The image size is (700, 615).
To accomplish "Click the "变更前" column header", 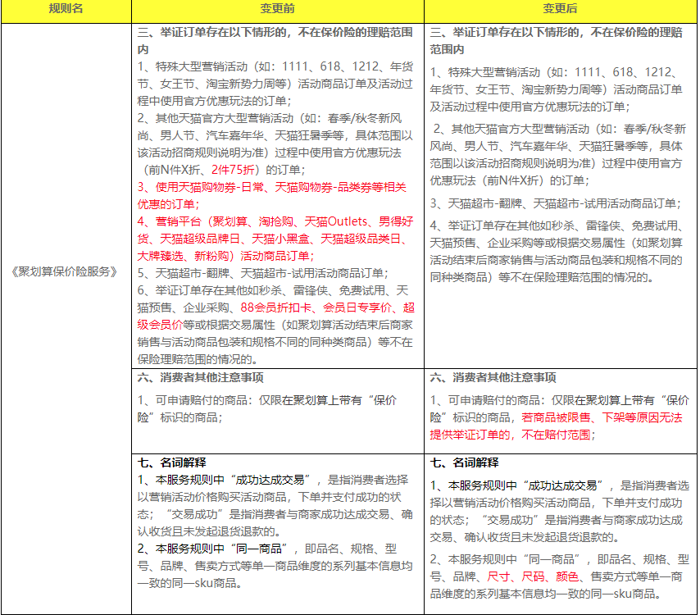I will 278,9.
